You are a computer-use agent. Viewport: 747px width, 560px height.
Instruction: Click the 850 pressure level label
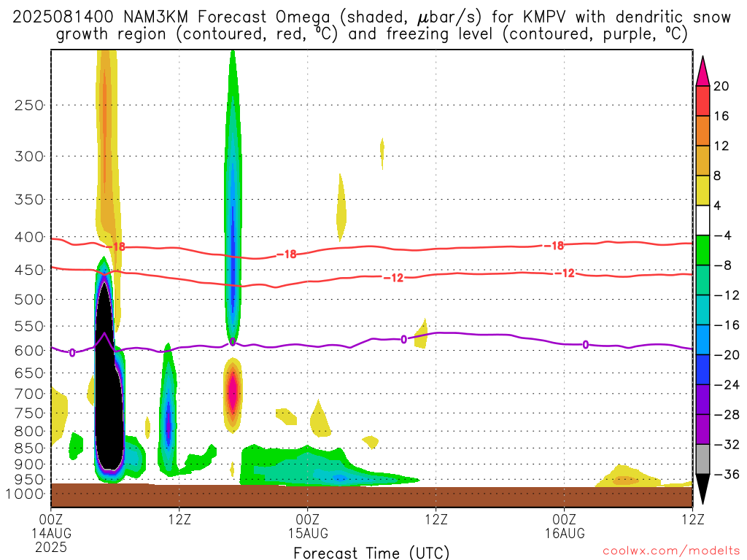click(x=29, y=448)
